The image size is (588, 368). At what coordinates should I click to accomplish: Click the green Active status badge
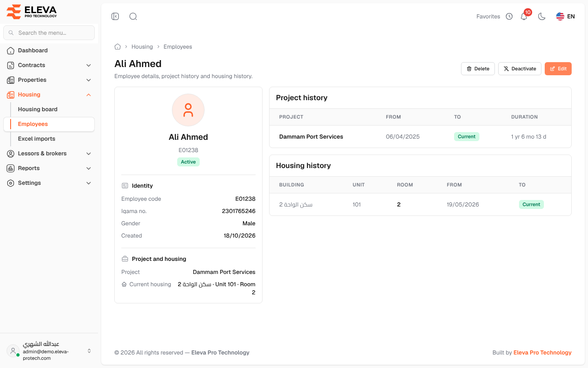[x=188, y=162]
